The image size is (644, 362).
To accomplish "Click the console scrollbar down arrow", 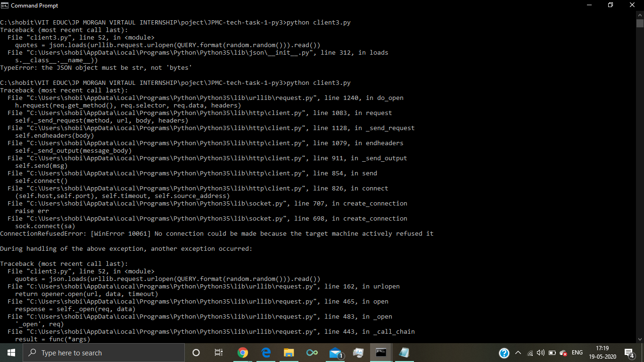I will (640, 338).
